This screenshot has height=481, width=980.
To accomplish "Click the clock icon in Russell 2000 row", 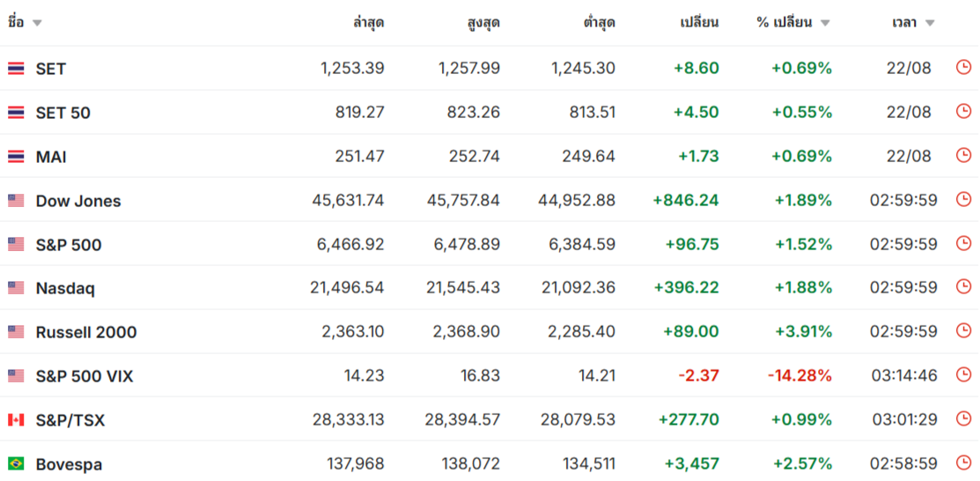I will pos(964,331).
